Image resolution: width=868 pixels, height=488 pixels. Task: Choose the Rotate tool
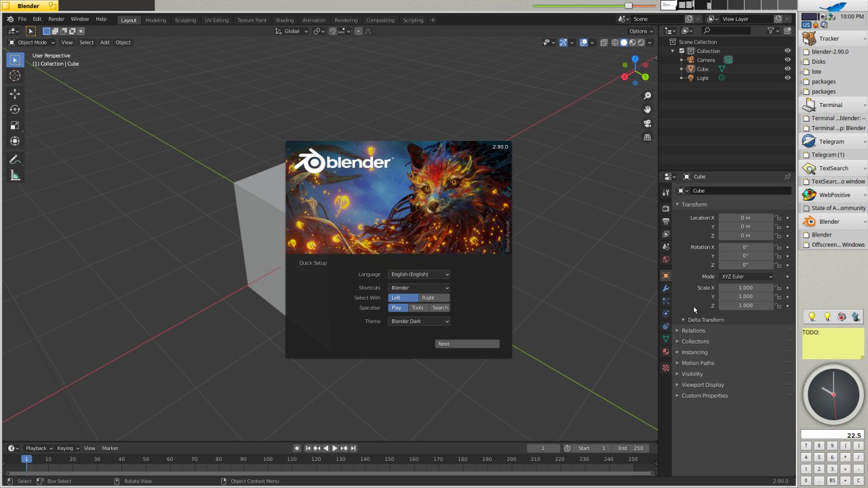(15, 109)
